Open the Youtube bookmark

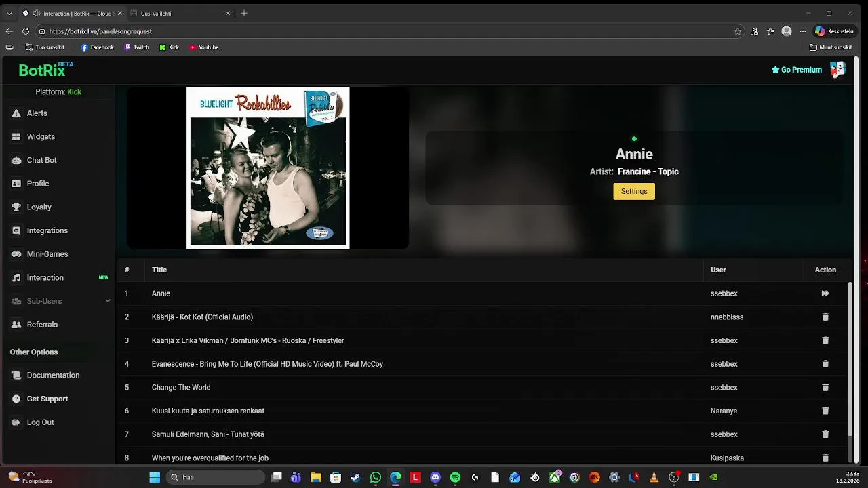coord(203,47)
